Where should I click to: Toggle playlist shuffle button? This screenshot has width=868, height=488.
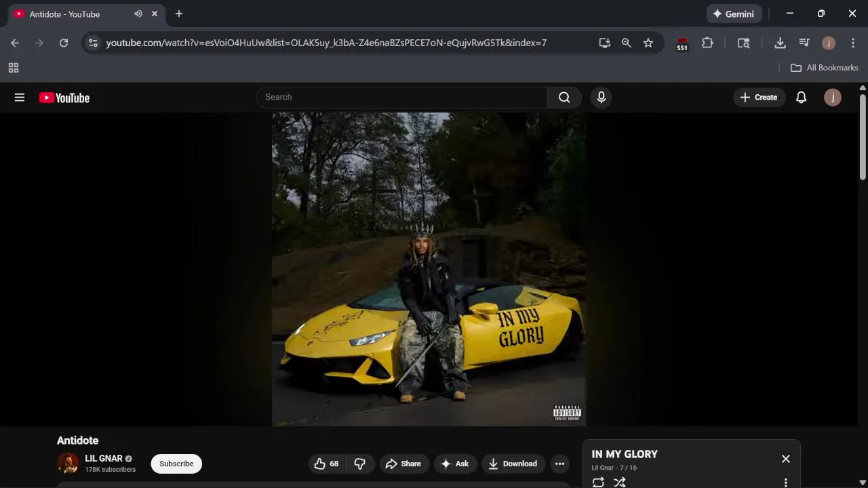tap(619, 482)
